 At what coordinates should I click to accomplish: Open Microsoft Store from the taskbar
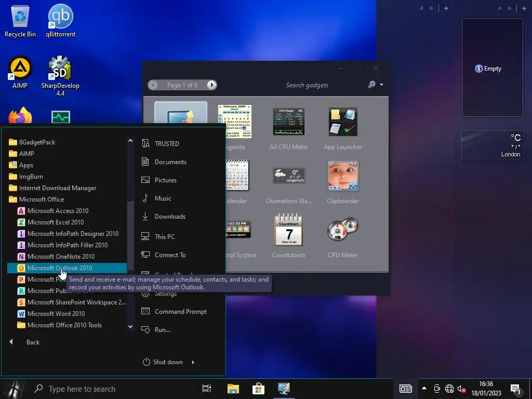click(258, 389)
